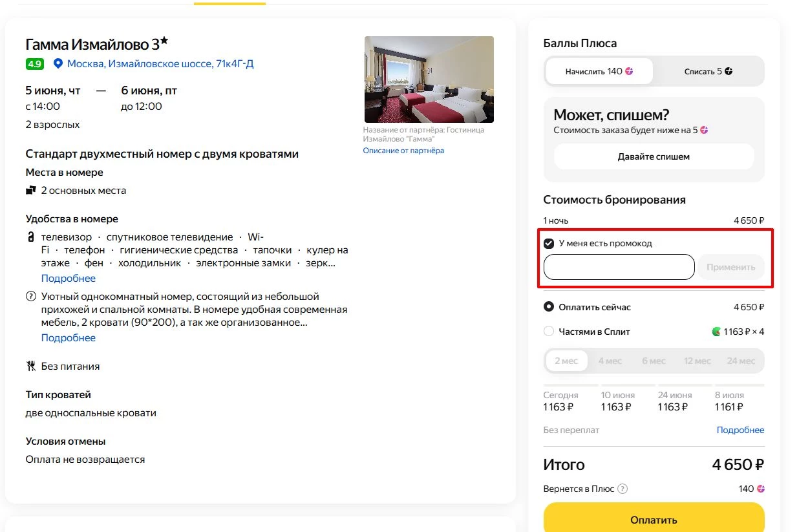This screenshot has height=532, width=799.
Task: Expand "Подробнее" below the amenities list
Action: tap(68, 278)
